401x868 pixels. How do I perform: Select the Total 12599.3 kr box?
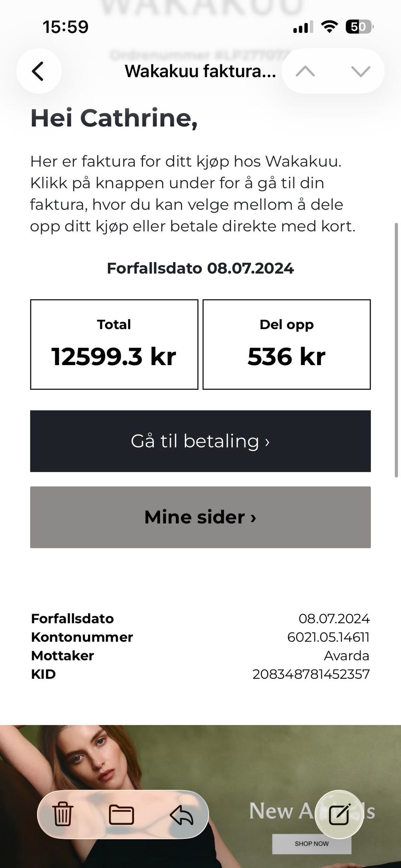pyautogui.click(x=114, y=344)
